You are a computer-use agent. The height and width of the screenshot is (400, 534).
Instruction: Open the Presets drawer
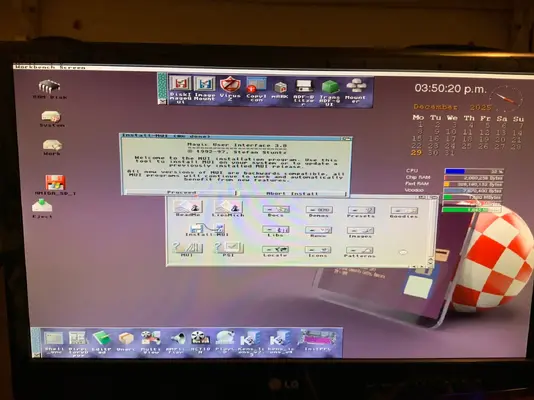(x=361, y=212)
